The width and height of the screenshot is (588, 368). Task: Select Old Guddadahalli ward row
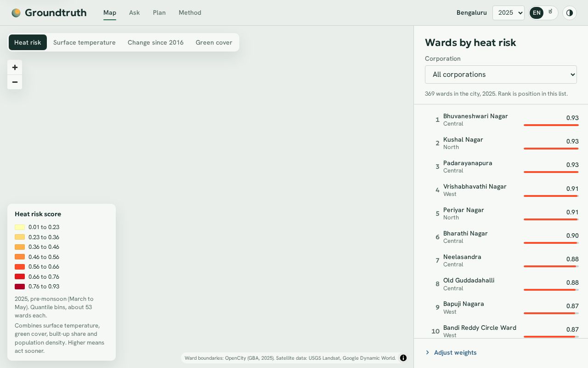(501, 284)
